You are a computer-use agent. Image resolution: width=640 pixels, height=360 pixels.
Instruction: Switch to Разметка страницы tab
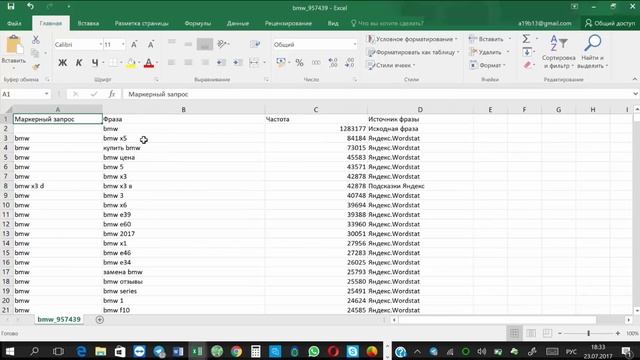click(141, 23)
